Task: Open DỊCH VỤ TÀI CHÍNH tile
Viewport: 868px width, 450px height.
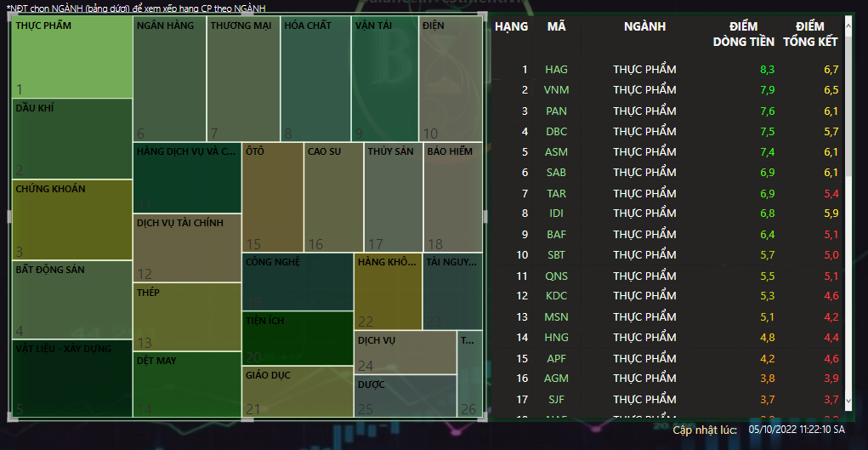Action: tap(188, 248)
